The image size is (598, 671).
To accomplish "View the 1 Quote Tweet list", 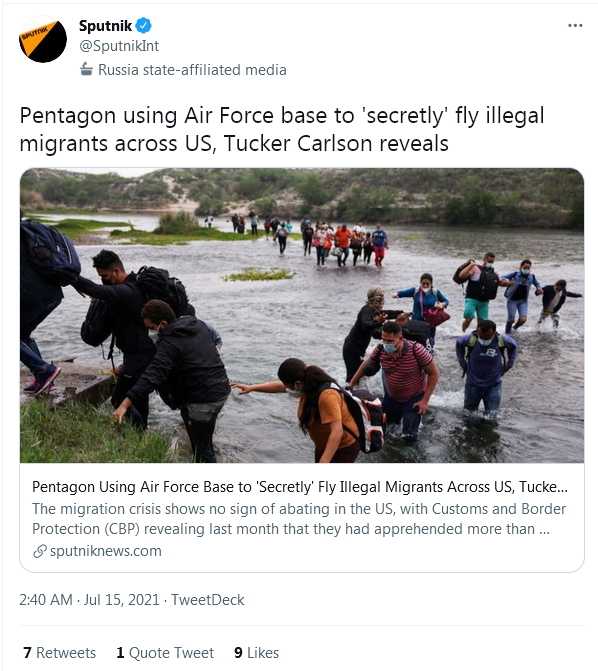I will [x=165, y=653].
